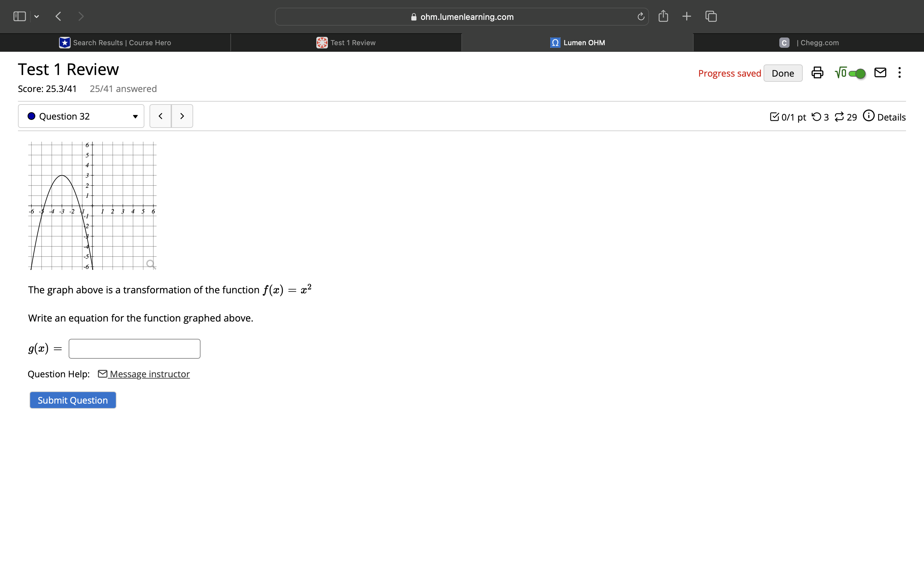Toggle the Safari sidebar
Viewport: 924px width, 577px height.
pos(20,16)
